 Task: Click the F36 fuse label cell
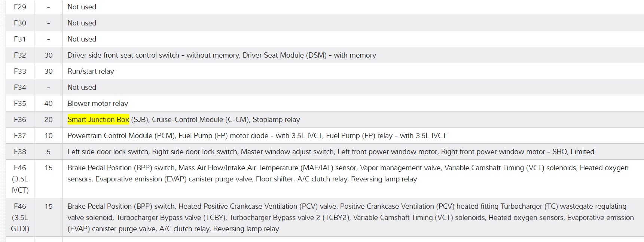point(20,120)
